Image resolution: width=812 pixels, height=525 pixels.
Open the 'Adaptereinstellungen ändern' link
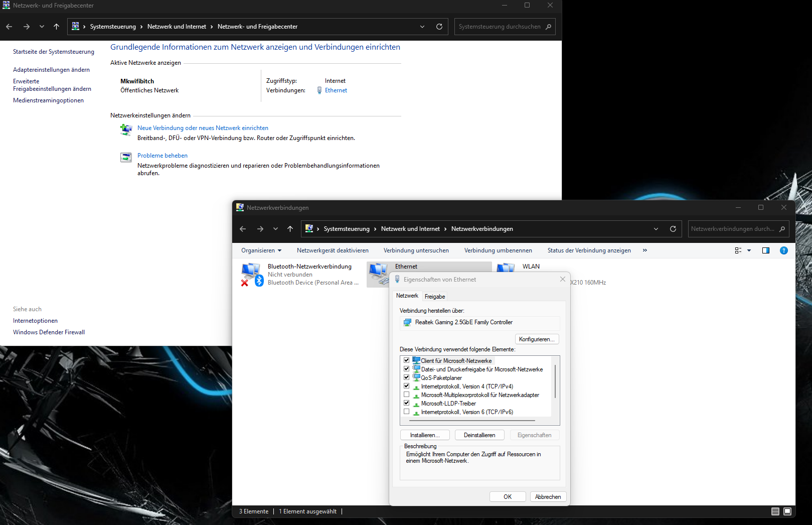[x=51, y=70]
